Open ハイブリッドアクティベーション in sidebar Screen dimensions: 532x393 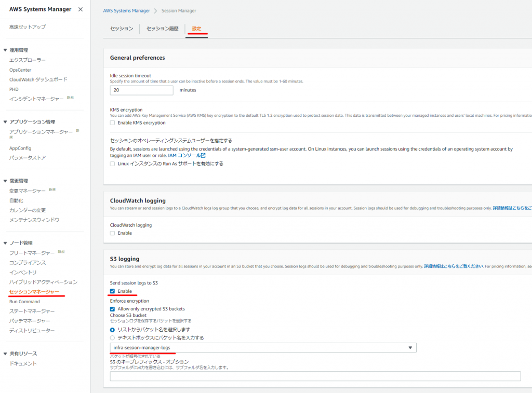[44, 282]
